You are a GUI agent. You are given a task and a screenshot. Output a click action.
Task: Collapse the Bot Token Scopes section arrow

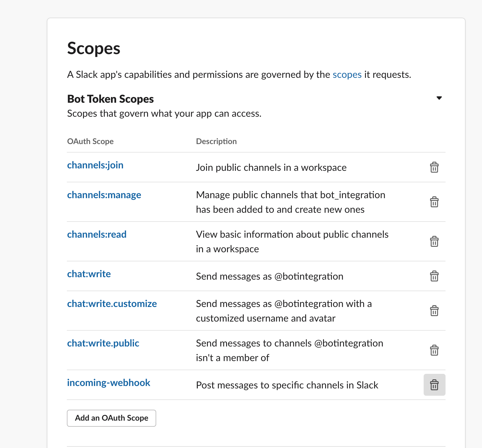(439, 98)
